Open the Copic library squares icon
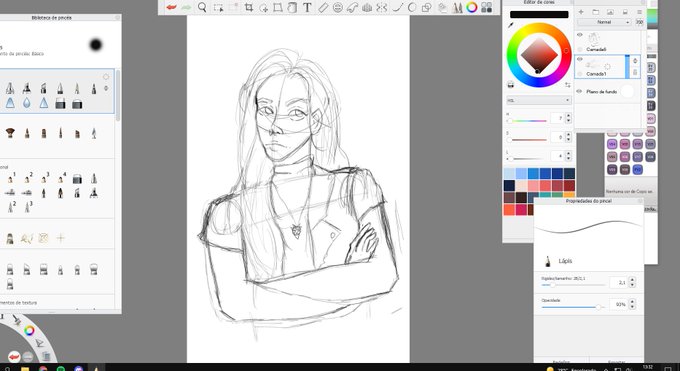Screen dimensions: 680x371 [x=487, y=7]
